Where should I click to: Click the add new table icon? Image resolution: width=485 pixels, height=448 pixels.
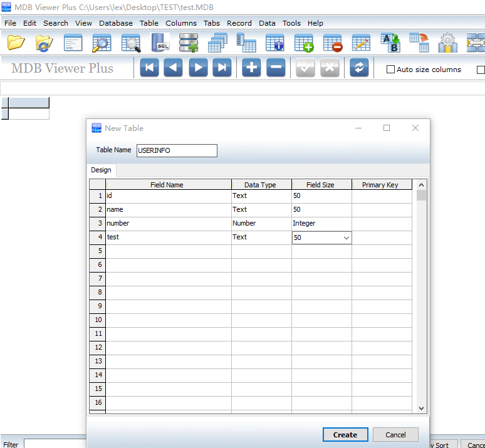(x=304, y=43)
